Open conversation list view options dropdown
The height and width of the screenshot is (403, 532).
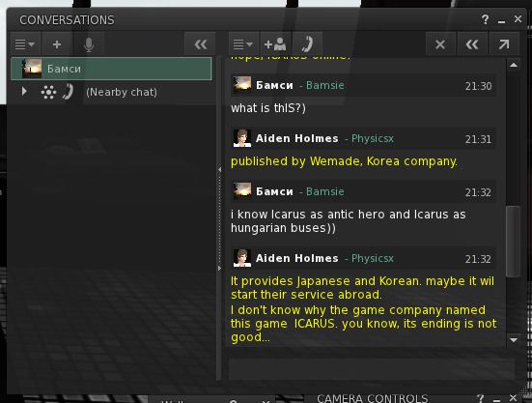(25, 44)
